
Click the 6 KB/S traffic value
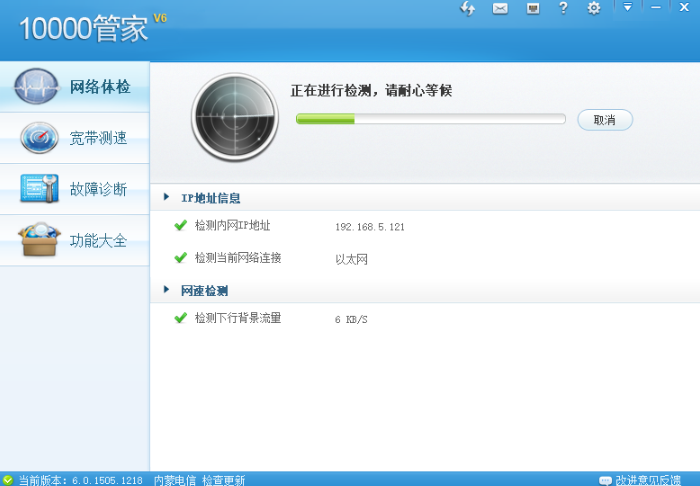point(351,320)
